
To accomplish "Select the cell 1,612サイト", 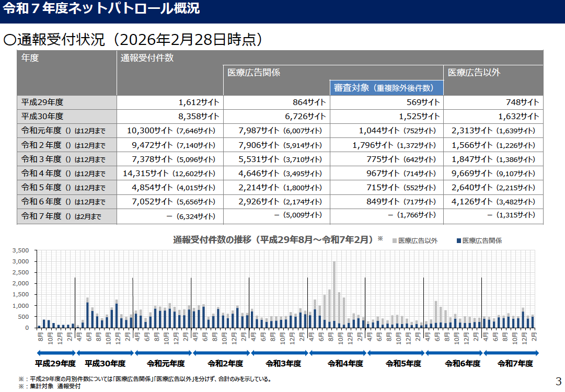I will click(x=170, y=102).
